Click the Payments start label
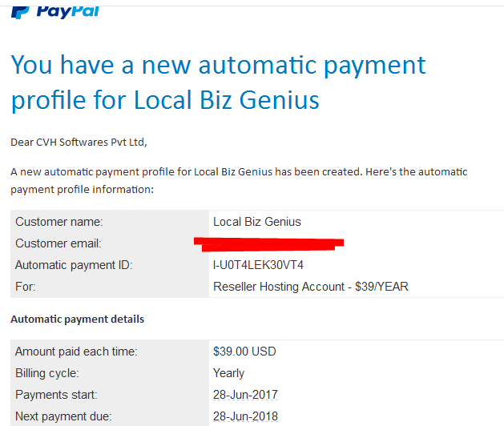504x426 pixels. click(x=56, y=395)
